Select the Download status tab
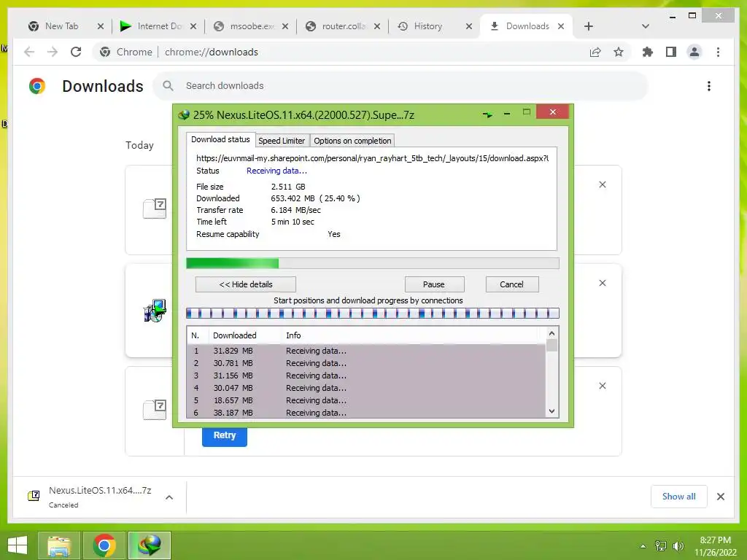 [x=220, y=139]
